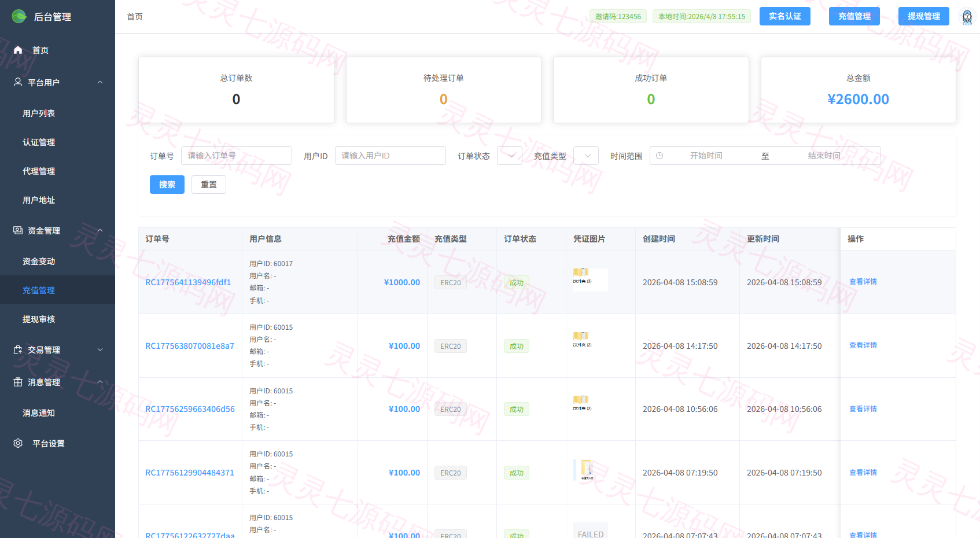Viewport: 980px width, 538px height.
Task: Click the 首页 breadcrumb in the header
Action: click(135, 17)
